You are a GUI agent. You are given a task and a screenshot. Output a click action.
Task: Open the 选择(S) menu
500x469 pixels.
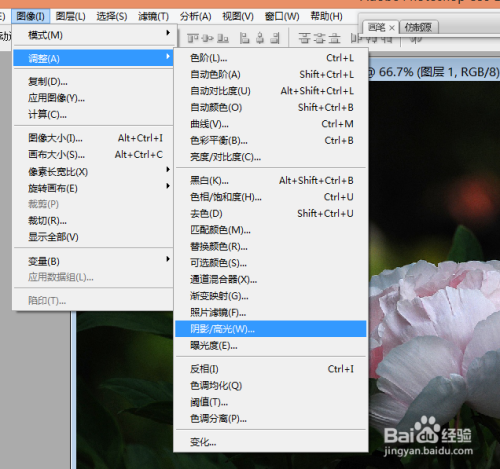coord(112,16)
